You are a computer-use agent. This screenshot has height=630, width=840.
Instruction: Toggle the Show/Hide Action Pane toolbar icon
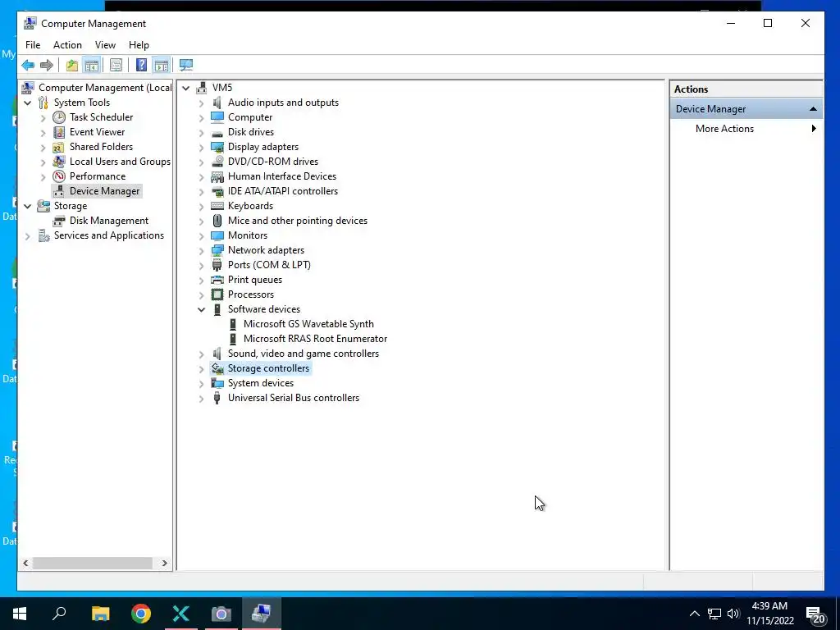click(x=162, y=66)
